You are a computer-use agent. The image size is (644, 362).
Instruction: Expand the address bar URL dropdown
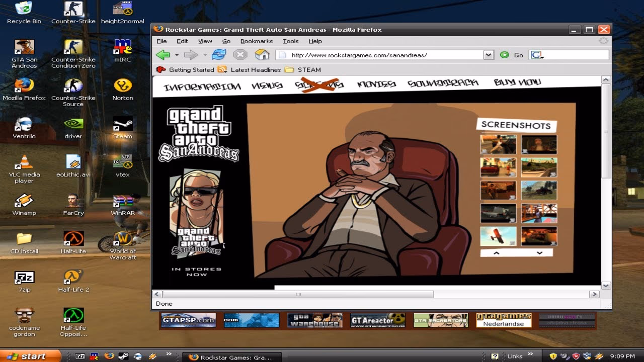tap(488, 55)
